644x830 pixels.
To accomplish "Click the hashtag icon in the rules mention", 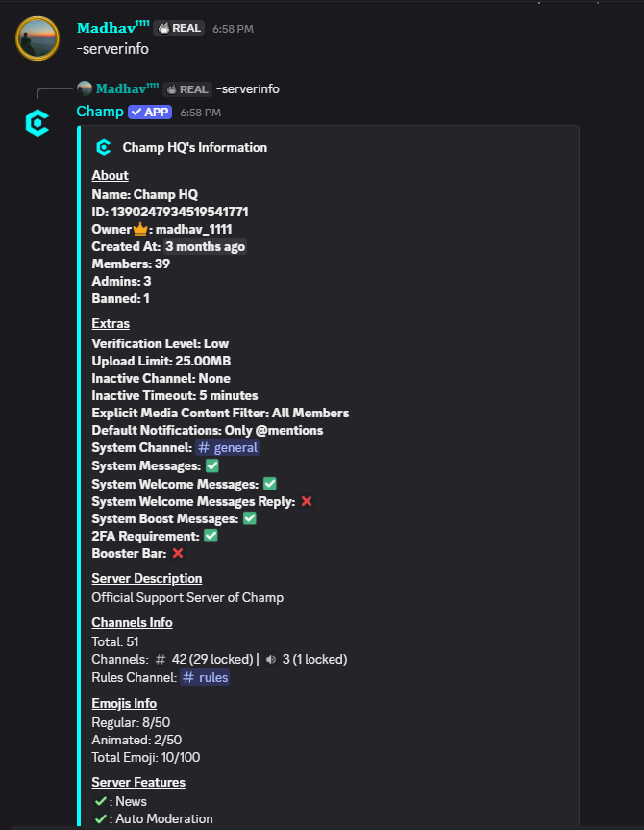I will (x=188, y=677).
